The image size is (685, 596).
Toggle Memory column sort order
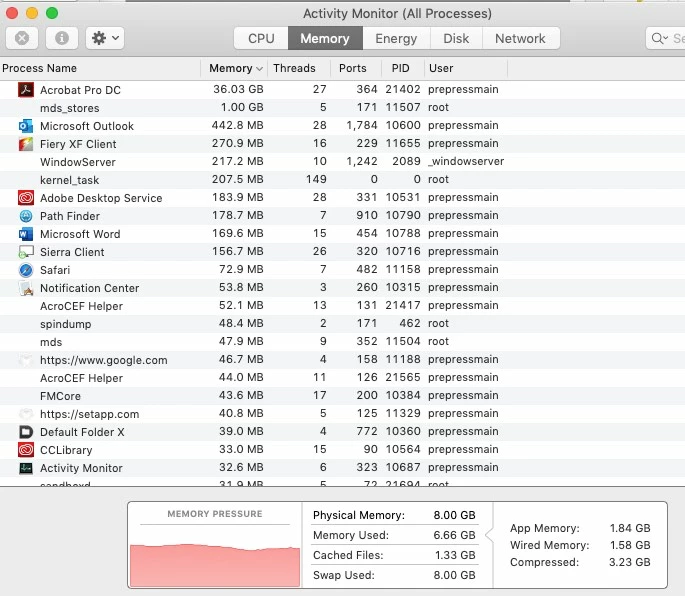(234, 68)
